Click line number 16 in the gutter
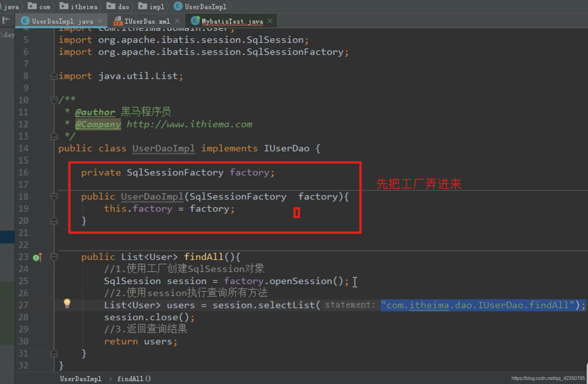 [23, 172]
